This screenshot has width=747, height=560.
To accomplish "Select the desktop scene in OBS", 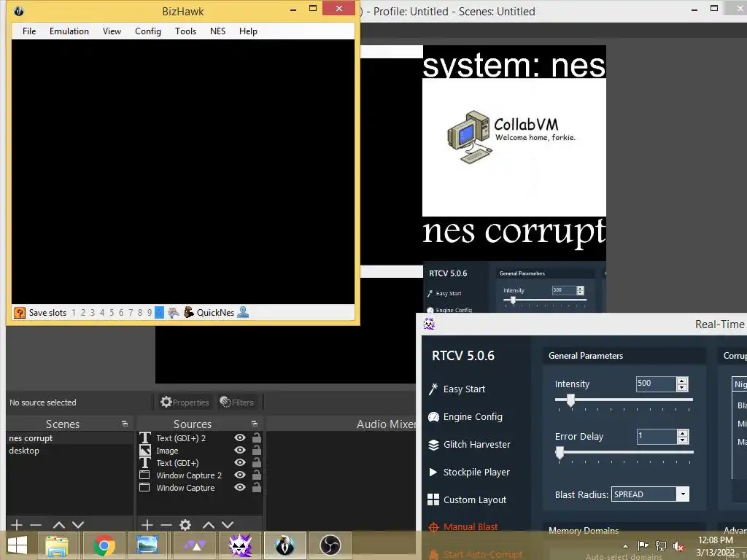I will [x=69, y=451].
